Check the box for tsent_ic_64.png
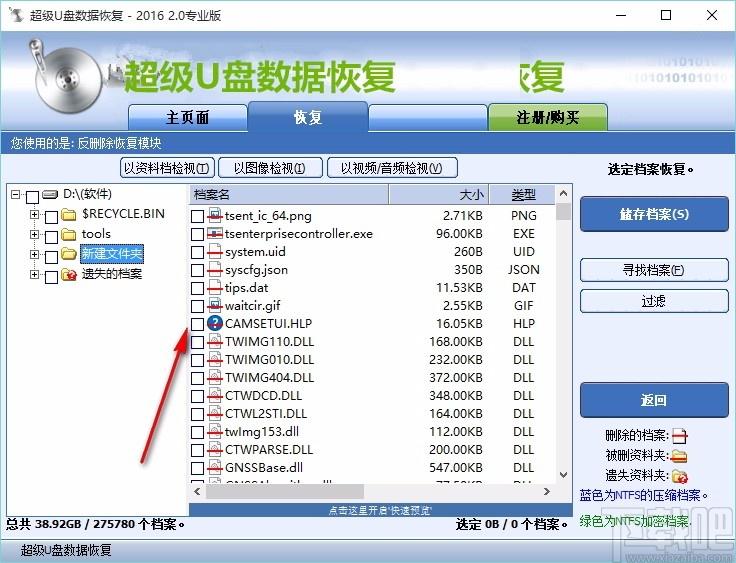 (x=198, y=216)
